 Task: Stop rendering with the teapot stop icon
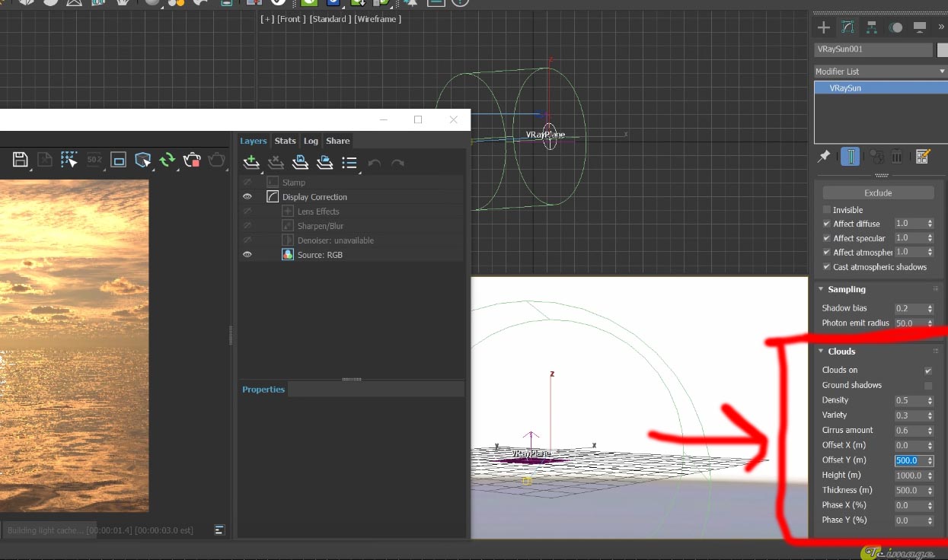[192, 160]
